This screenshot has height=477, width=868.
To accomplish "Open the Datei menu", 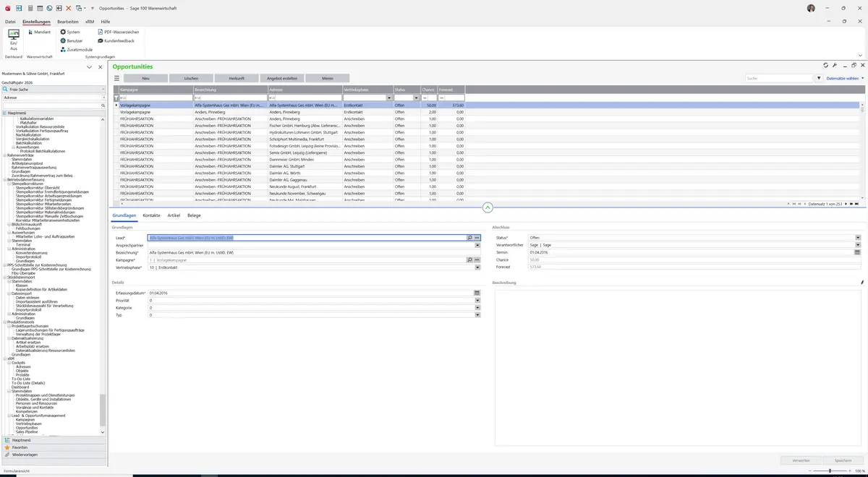I will (x=10, y=22).
